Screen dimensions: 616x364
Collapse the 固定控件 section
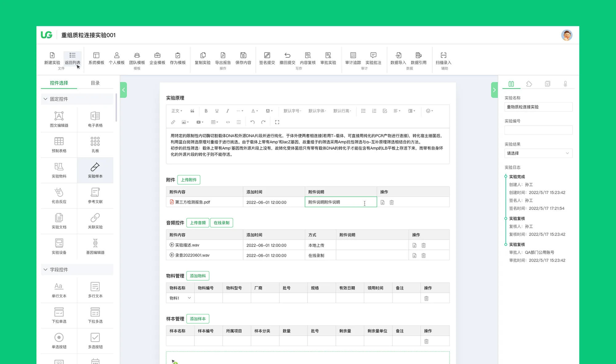click(x=46, y=99)
